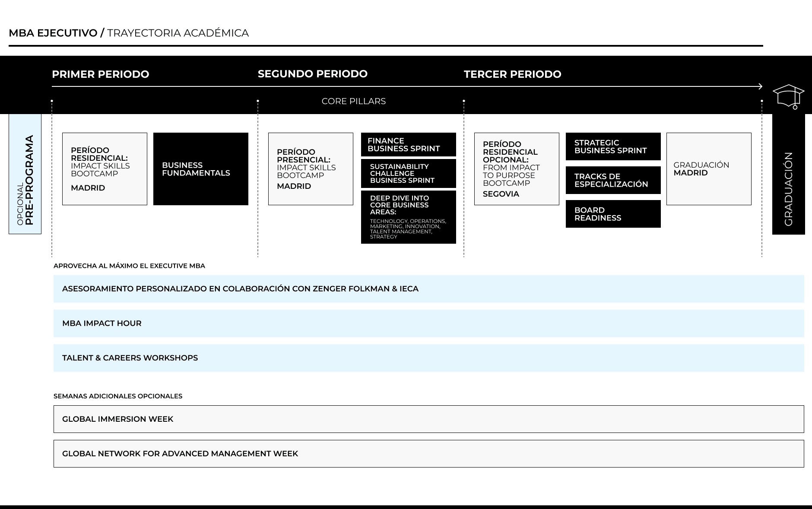The height and width of the screenshot is (509, 812).
Task: Open Deep Dive into Core Business Areas
Action: click(409, 217)
